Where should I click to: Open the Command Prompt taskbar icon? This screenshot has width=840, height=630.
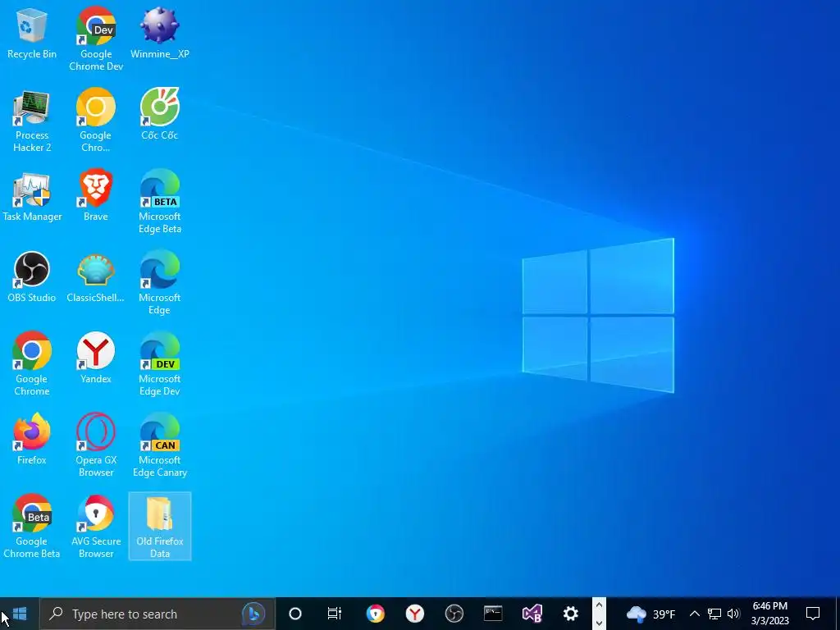493,614
